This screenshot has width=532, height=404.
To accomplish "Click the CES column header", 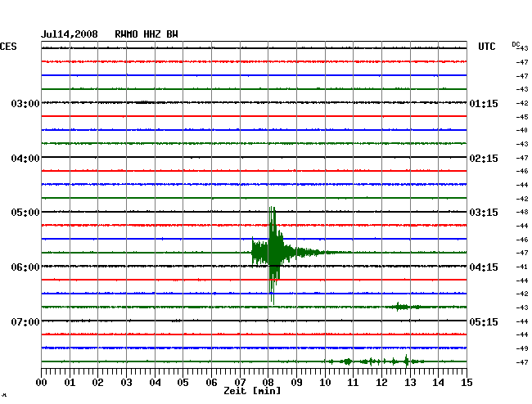I will tap(8, 47).
